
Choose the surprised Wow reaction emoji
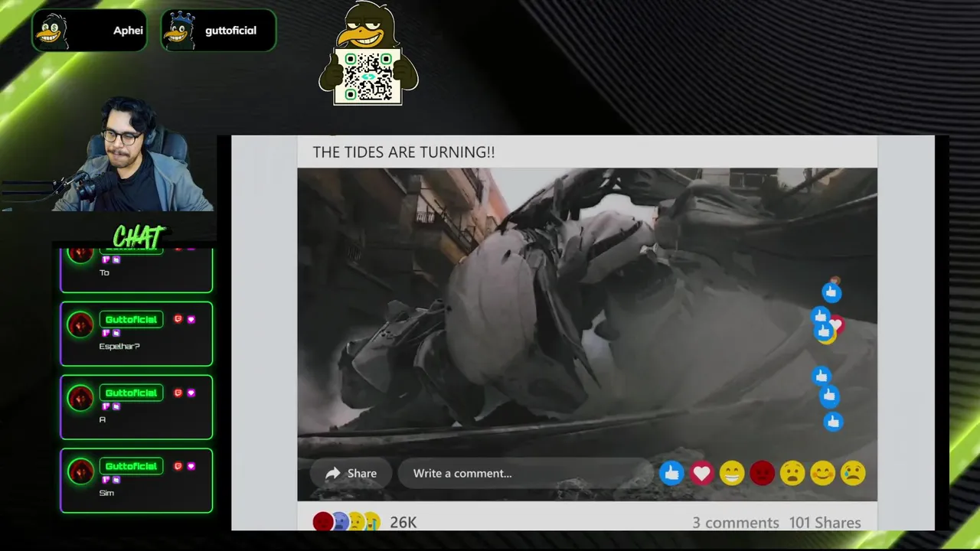tap(792, 473)
